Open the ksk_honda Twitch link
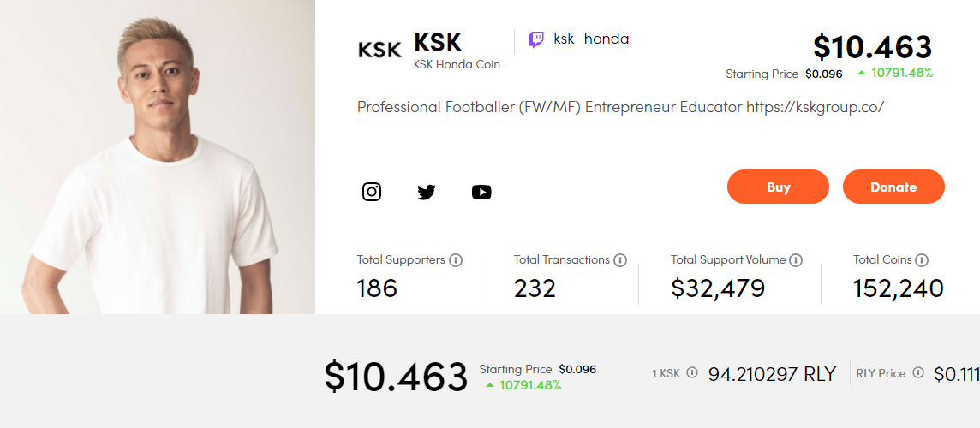980x428 pixels. click(591, 39)
